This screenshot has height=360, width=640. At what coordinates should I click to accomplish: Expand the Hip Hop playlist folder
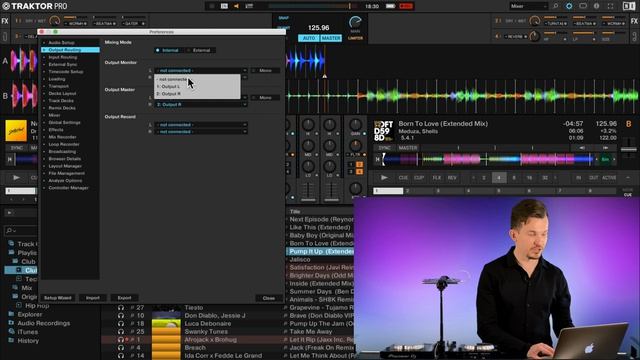19,305
